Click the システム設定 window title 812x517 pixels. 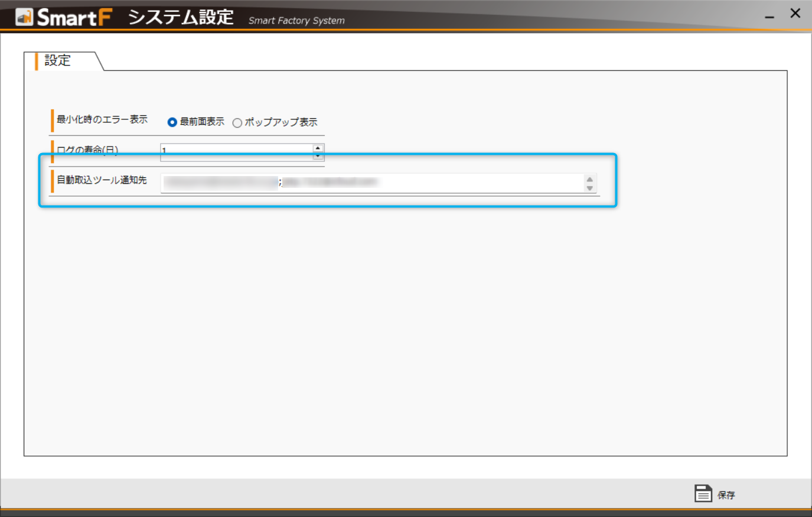click(x=181, y=17)
